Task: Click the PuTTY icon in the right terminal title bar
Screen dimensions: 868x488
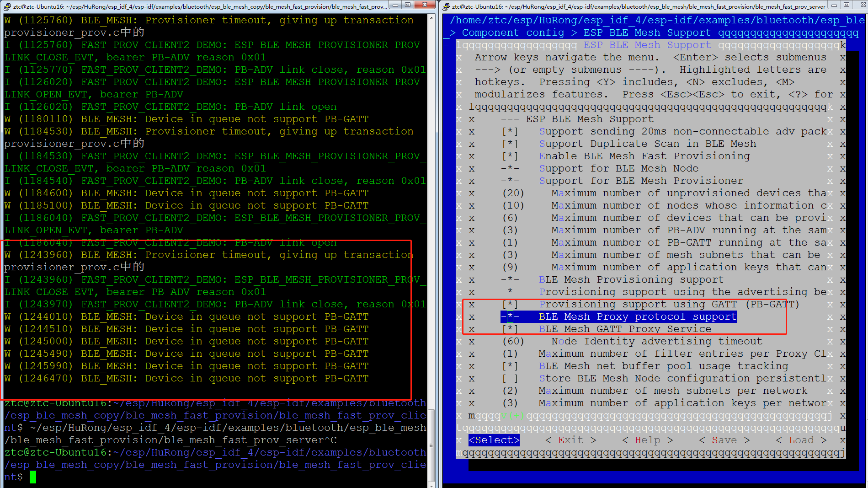Action: click(x=447, y=6)
